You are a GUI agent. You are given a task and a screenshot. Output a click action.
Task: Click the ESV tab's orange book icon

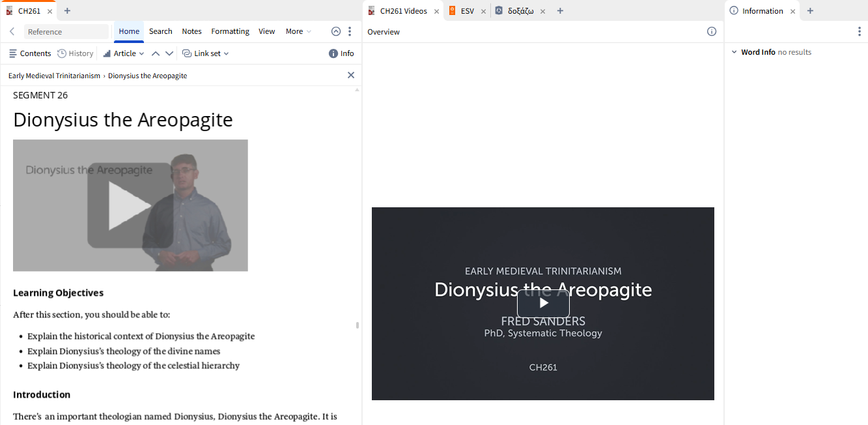pos(453,10)
